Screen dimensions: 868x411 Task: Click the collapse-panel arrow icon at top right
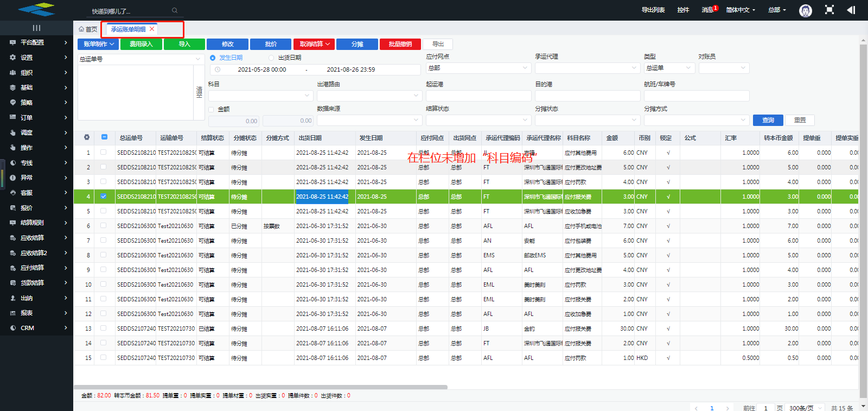click(851, 10)
